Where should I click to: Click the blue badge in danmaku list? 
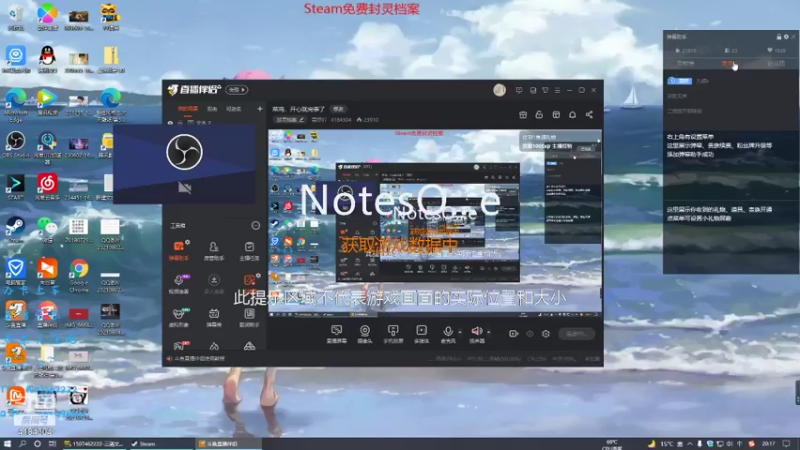tap(680, 81)
